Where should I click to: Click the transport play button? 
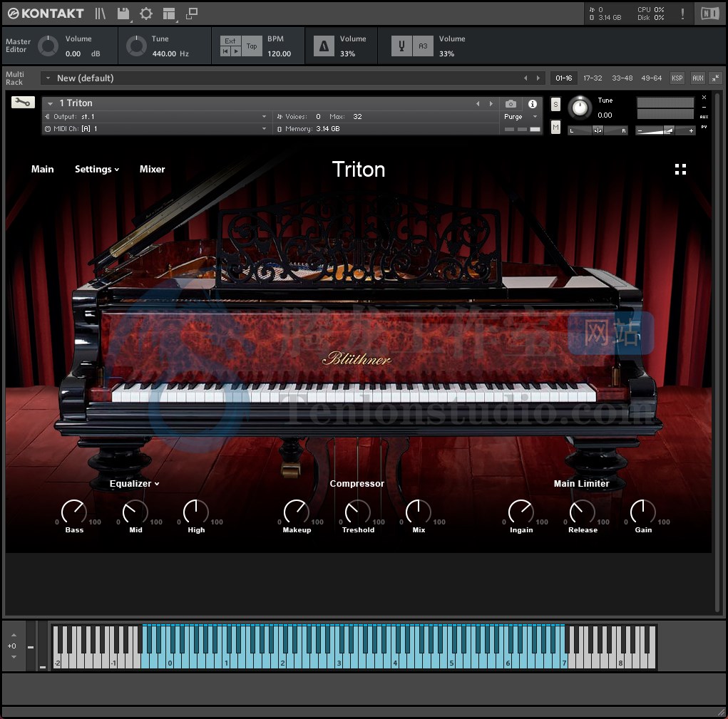click(236, 51)
